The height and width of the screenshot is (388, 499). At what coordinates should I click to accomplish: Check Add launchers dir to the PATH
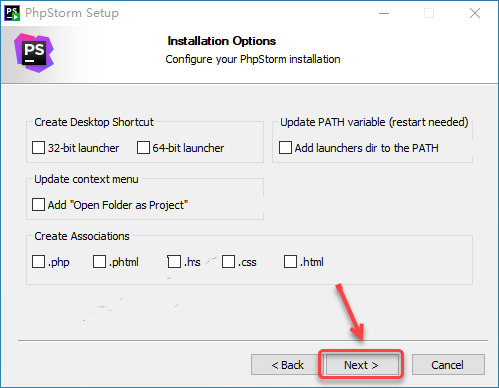click(x=285, y=148)
